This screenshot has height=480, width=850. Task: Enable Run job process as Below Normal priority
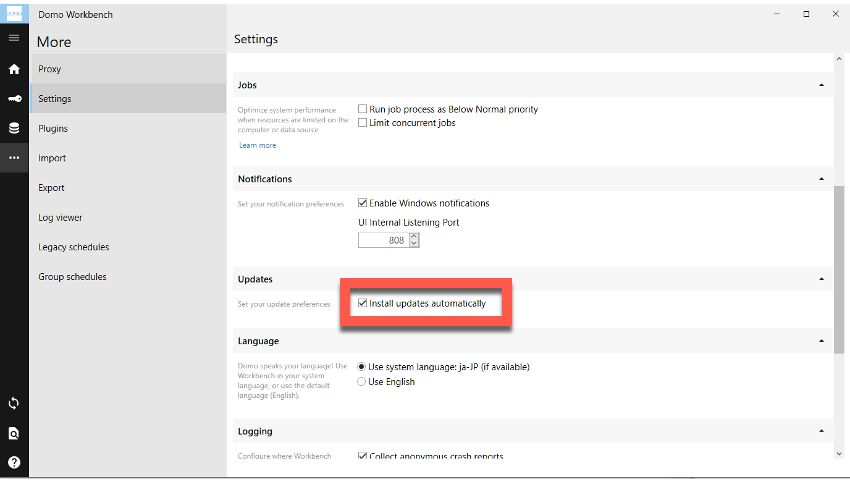tap(363, 109)
